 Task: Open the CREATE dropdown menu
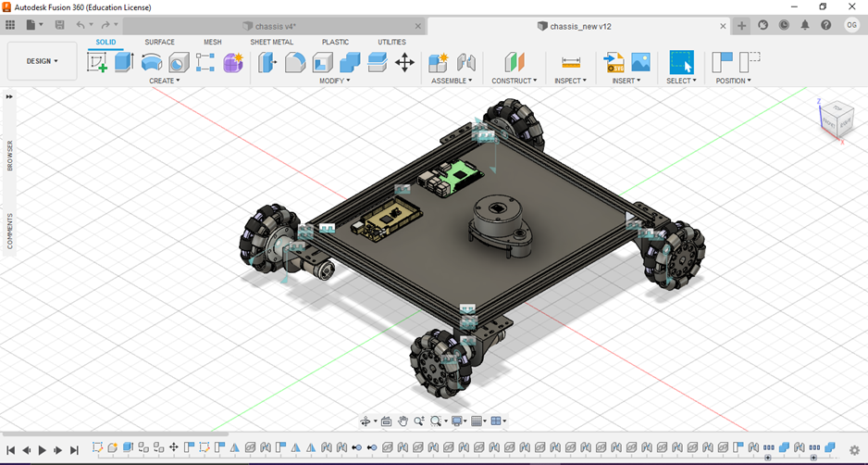click(x=165, y=81)
